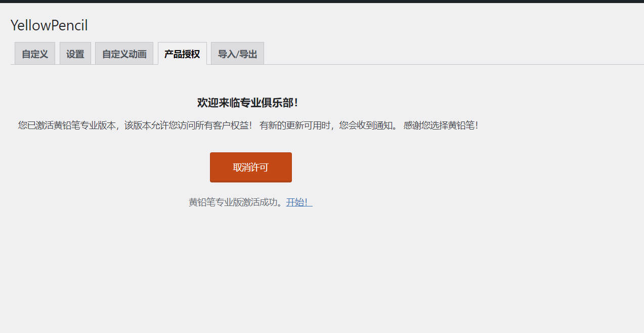Select the 产品授权 tab
Image resolution: width=644 pixels, height=333 pixels.
pyautogui.click(x=182, y=54)
